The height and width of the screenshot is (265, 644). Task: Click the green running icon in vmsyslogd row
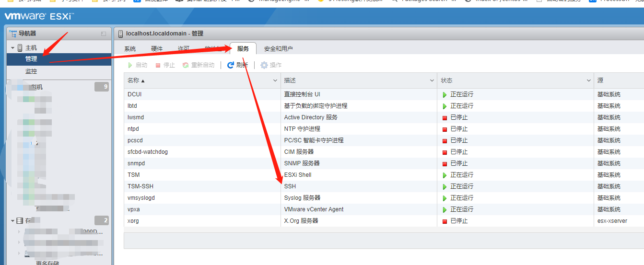pyautogui.click(x=445, y=198)
